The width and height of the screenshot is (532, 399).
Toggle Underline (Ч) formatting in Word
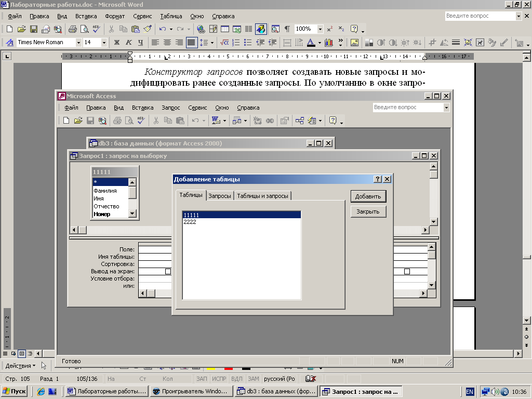(140, 43)
